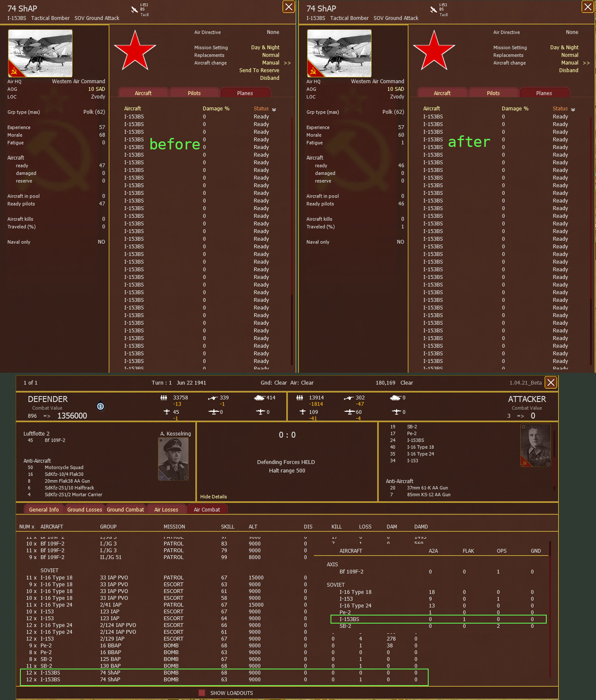Click aircraft list scrollbar in before panel

(x=292, y=241)
